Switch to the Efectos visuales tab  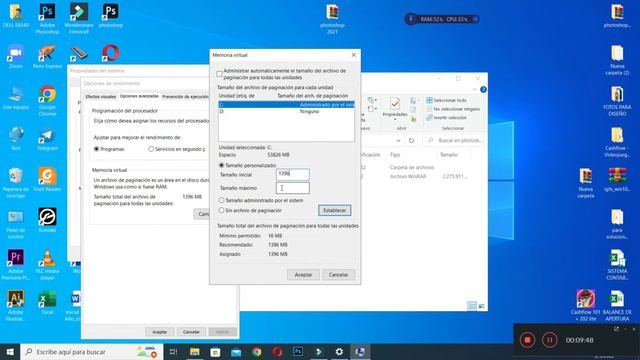click(x=101, y=97)
